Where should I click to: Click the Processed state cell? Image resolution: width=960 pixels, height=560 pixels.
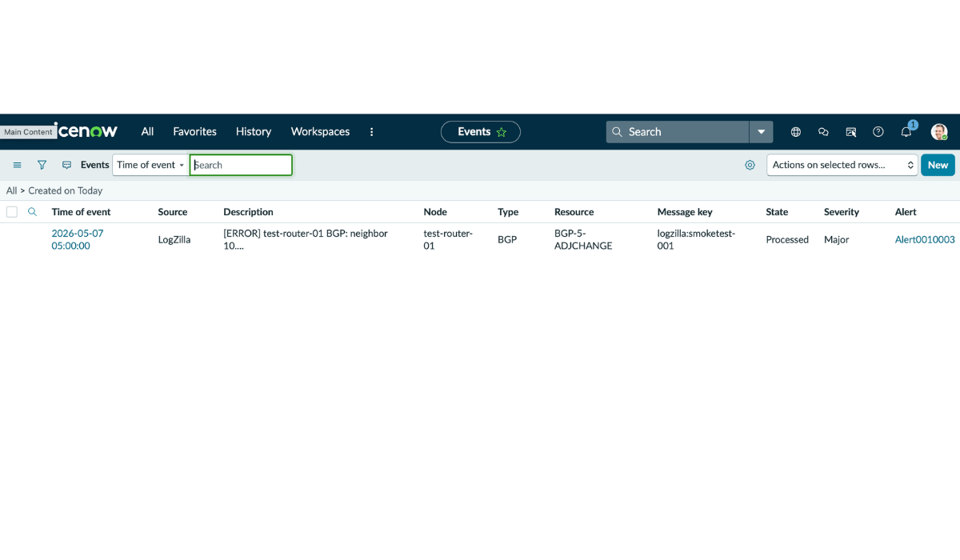pos(787,239)
